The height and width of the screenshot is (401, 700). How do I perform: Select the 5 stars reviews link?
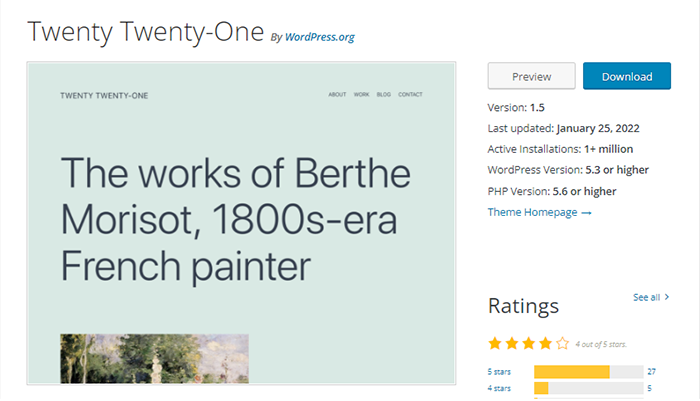pyautogui.click(x=500, y=372)
